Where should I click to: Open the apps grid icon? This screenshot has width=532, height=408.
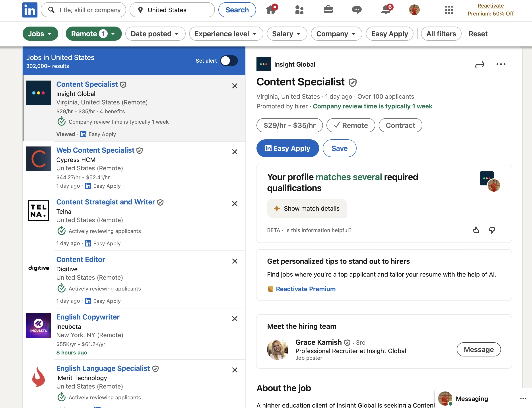[449, 10]
